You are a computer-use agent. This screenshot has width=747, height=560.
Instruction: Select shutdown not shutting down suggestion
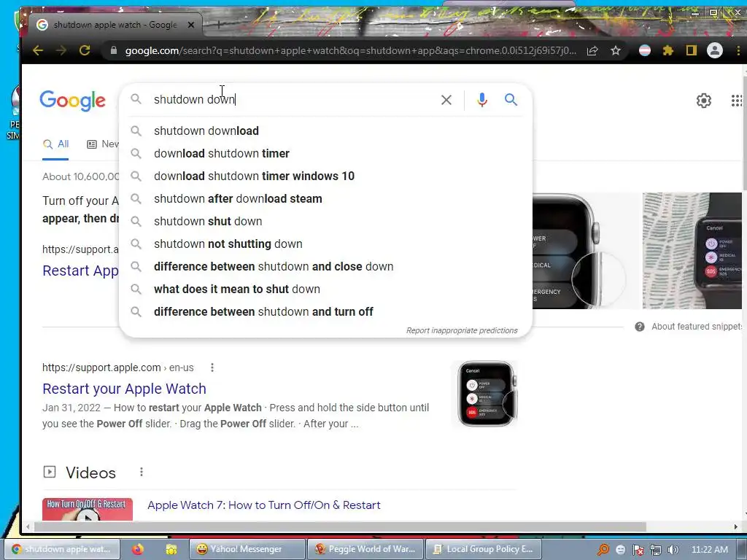[x=325, y=244]
